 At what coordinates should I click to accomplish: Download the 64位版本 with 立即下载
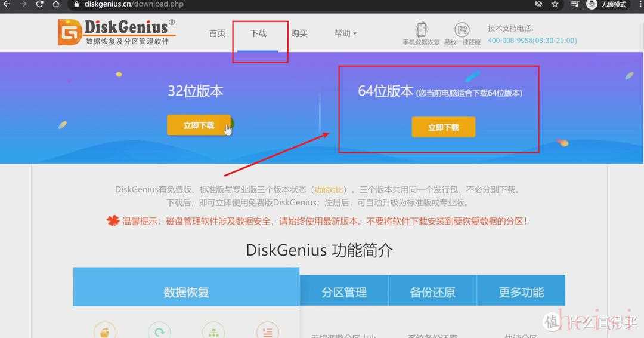click(x=444, y=127)
